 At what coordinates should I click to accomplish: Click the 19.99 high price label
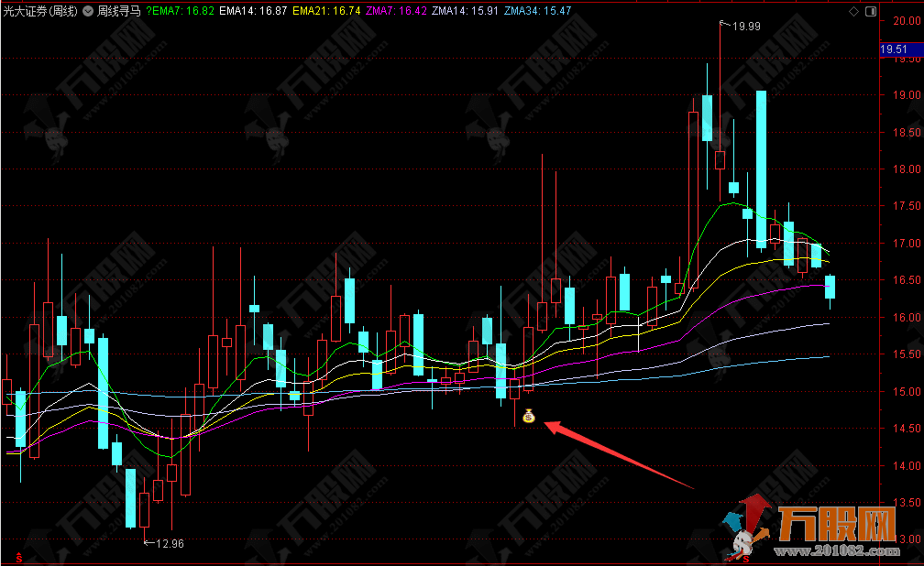click(x=746, y=27)
